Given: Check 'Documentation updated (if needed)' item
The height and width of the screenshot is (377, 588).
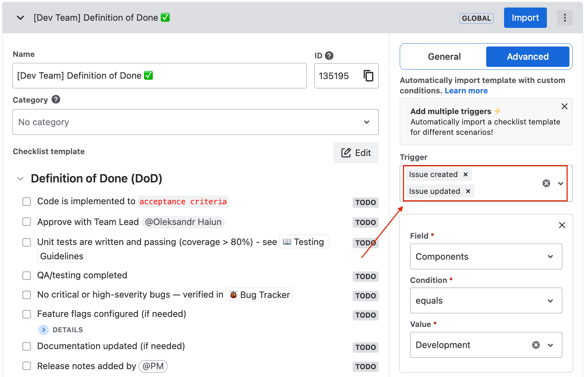Looking at the screenshot, I should (27, 346).
